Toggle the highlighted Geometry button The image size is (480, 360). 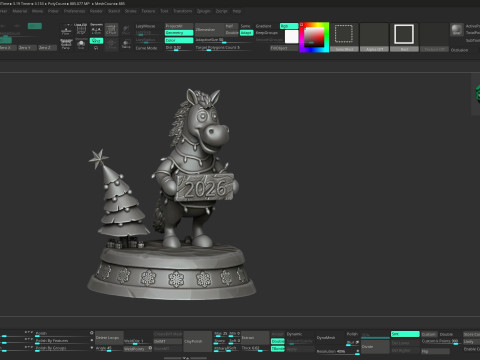coord(179,33)
